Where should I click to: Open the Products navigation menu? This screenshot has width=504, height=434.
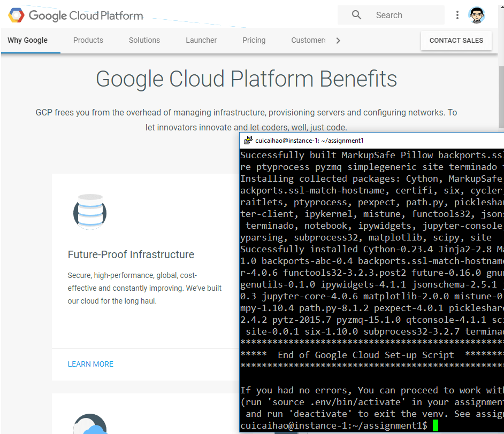click(x=88, y=40)
